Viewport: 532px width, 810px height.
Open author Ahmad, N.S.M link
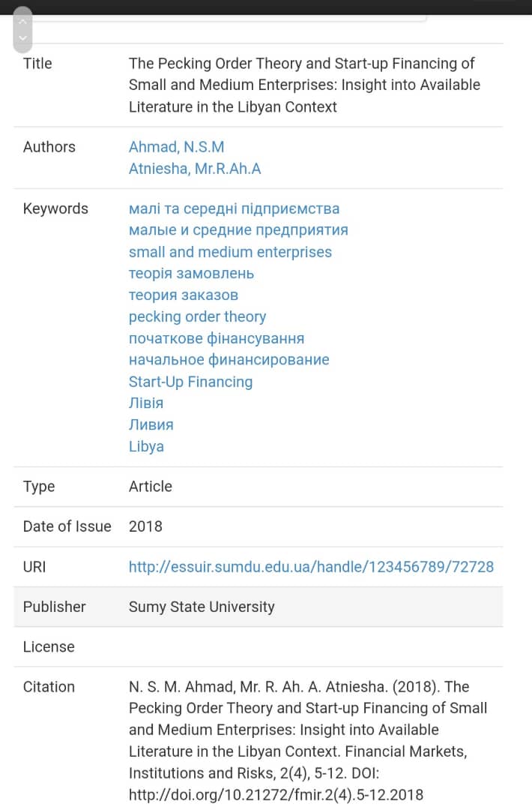[176, 147]
